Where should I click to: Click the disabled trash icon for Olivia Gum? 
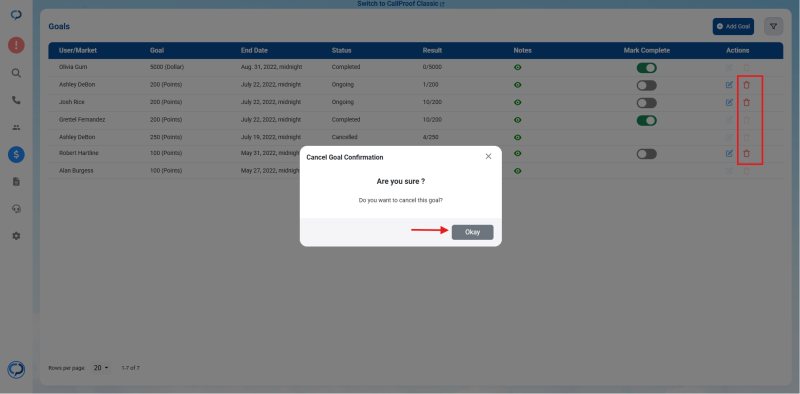(x=746, y=67)
